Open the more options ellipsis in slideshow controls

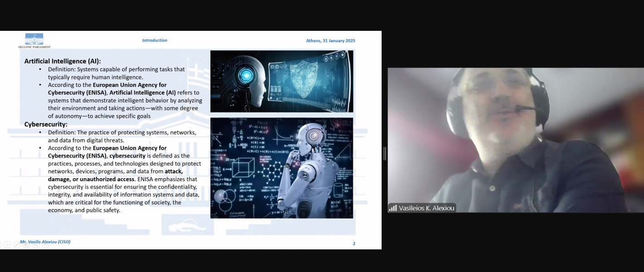[45, 245]
